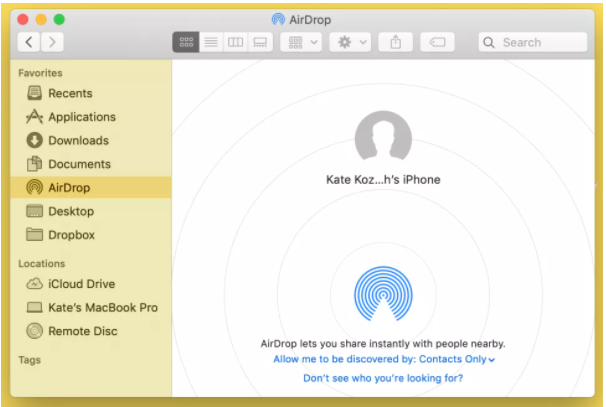Click the iCloud Drive cloud icon
This screenshot has height=407, width=606.
click(x=34, y=284)
